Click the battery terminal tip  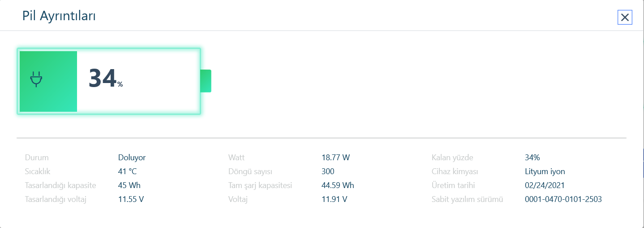point(206,81)
